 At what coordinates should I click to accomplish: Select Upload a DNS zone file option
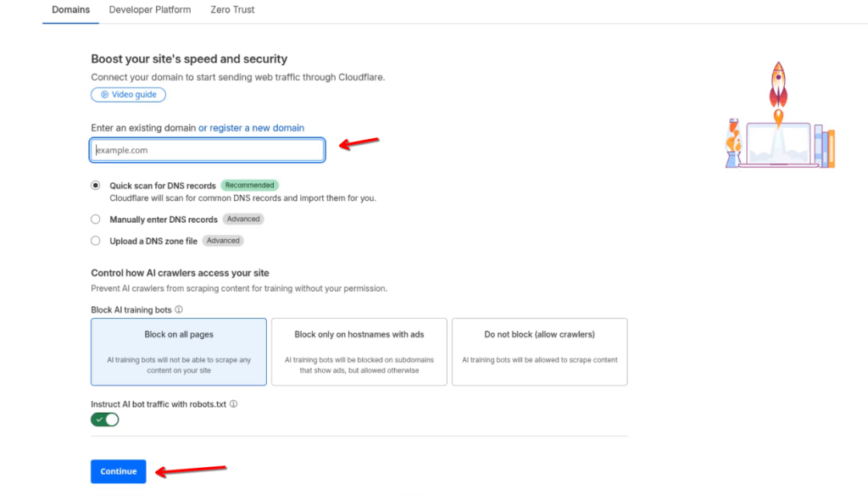96,241
